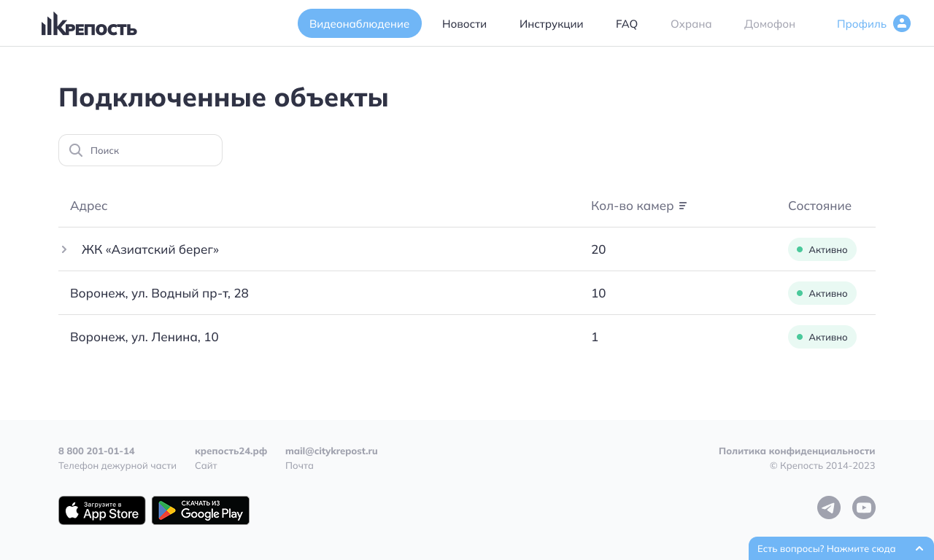Click the Кол-во камер column header
The height and width of the screenshot is (560, 934).
632,206
